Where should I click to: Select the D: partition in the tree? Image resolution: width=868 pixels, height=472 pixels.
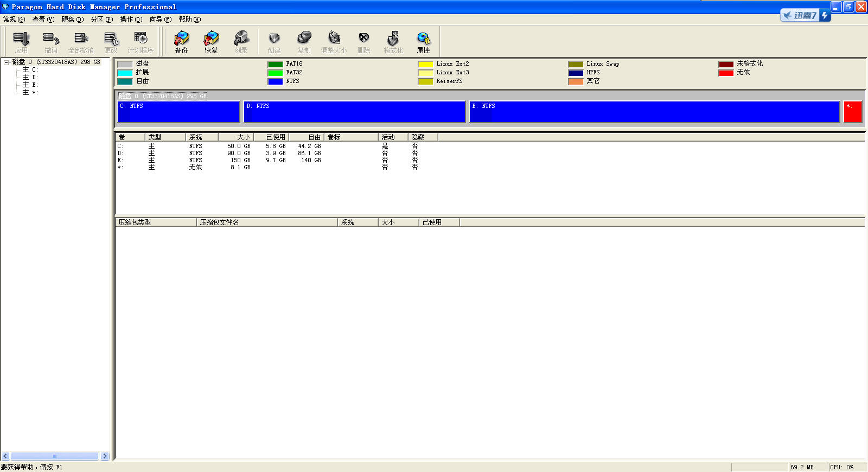[34, 78]
